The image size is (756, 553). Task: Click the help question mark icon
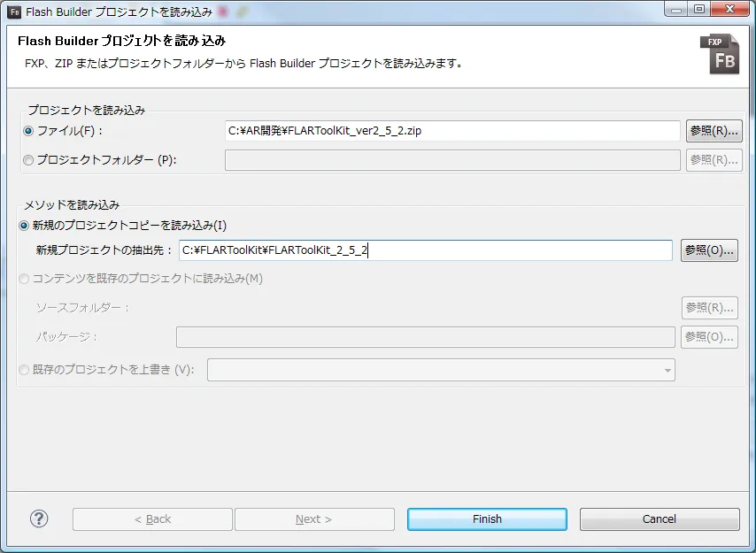[x=39, y=518]
